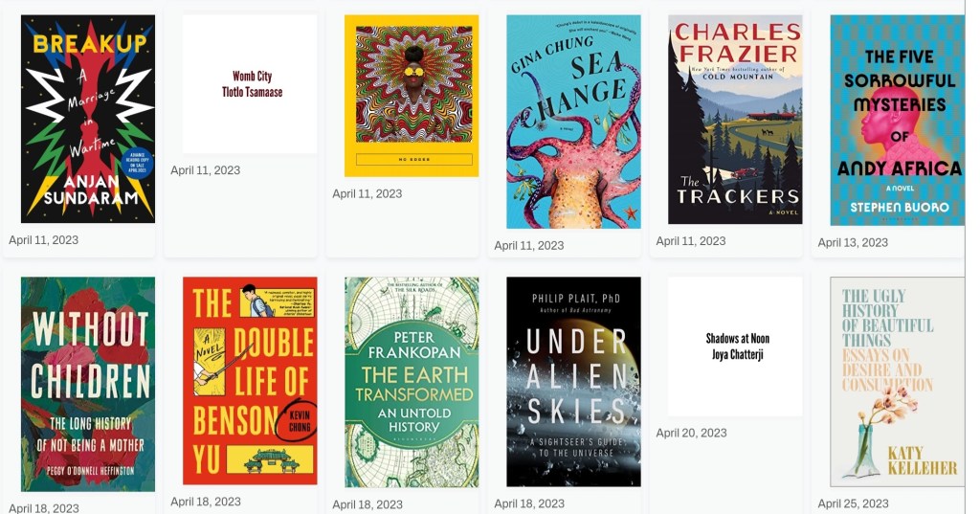980x514 pixels.
Task: Select The Ugly History of Beautiful Things
Action: (897, 382)
